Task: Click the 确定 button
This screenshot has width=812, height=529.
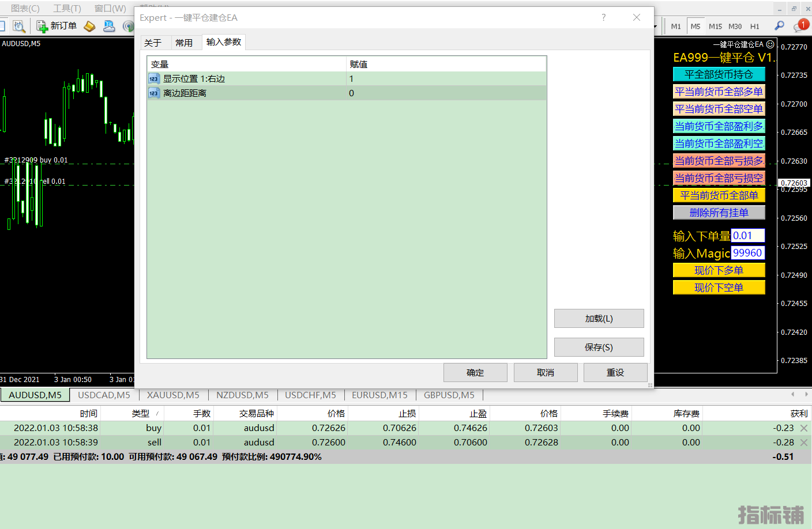Action: (475, 373)
